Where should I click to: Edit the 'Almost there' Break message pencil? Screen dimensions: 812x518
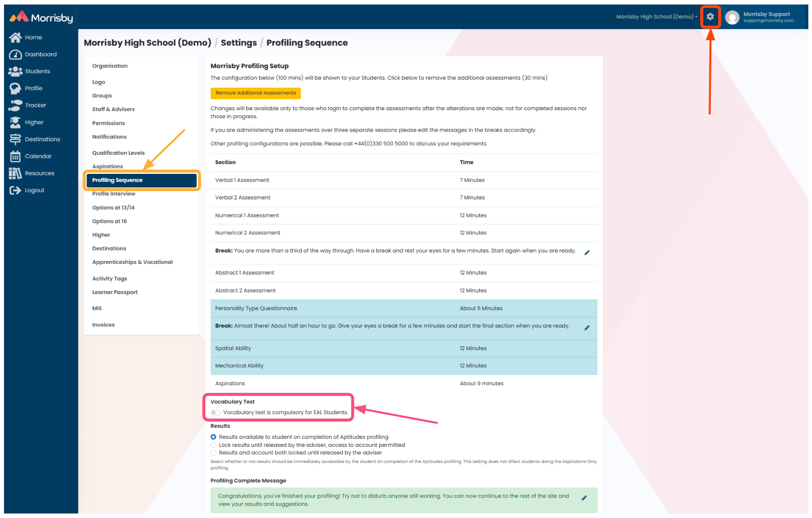(587, 328)
